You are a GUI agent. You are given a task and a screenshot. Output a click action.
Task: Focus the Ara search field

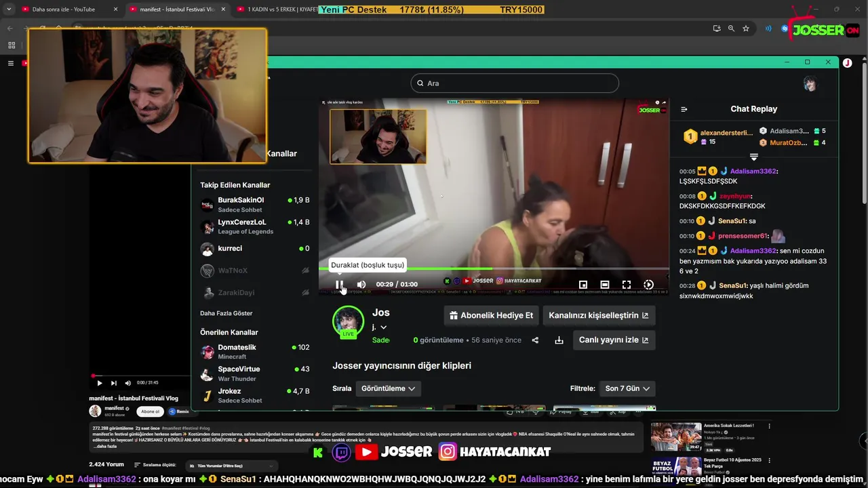coord(515,83)
